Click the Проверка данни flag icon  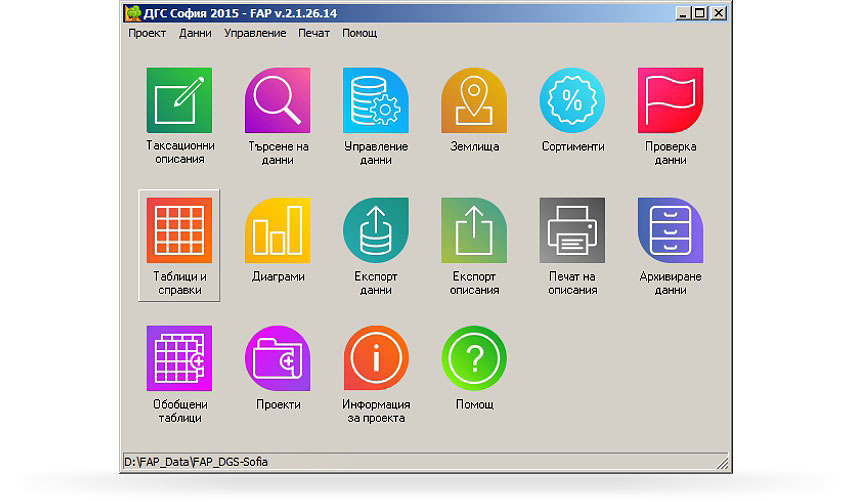[x=670, y=101]
